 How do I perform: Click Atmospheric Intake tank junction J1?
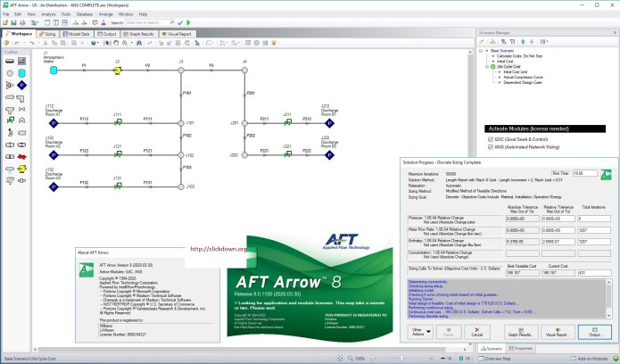click(54, 70)
